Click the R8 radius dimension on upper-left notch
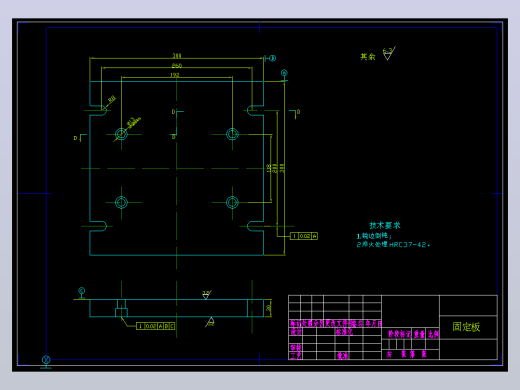 pyautogui.click(x=112, y=99)
